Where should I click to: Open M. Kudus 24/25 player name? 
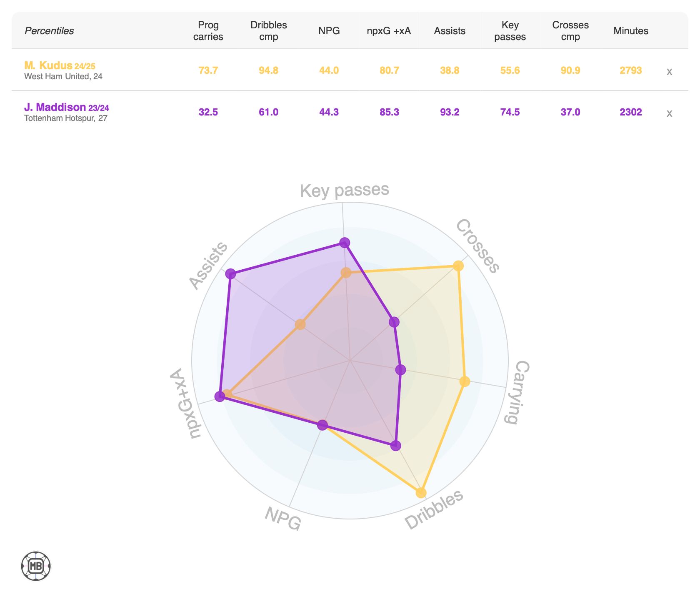(x=60, y=65)
